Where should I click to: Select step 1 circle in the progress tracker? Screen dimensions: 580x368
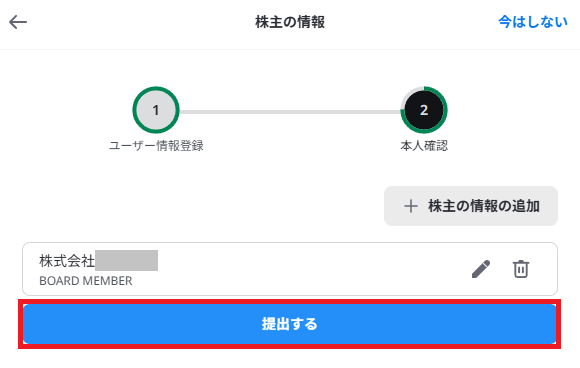pos(156,110)
